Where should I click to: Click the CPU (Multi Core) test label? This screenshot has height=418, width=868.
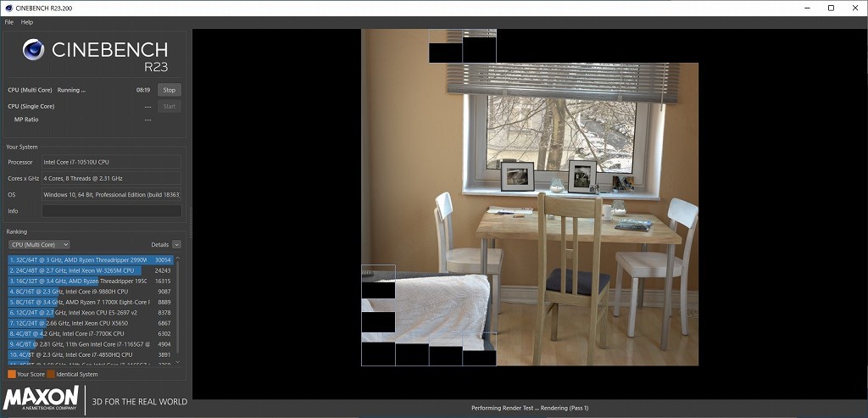coord(30,90)
